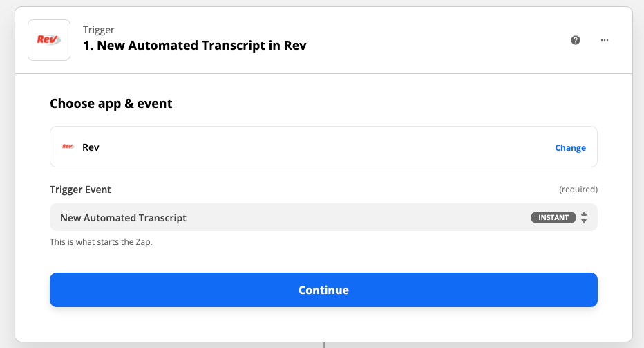The width and height of the screenshot is (644, 348).
Task: Click the large Rev logo in header
Action: (x=49, y=40)
